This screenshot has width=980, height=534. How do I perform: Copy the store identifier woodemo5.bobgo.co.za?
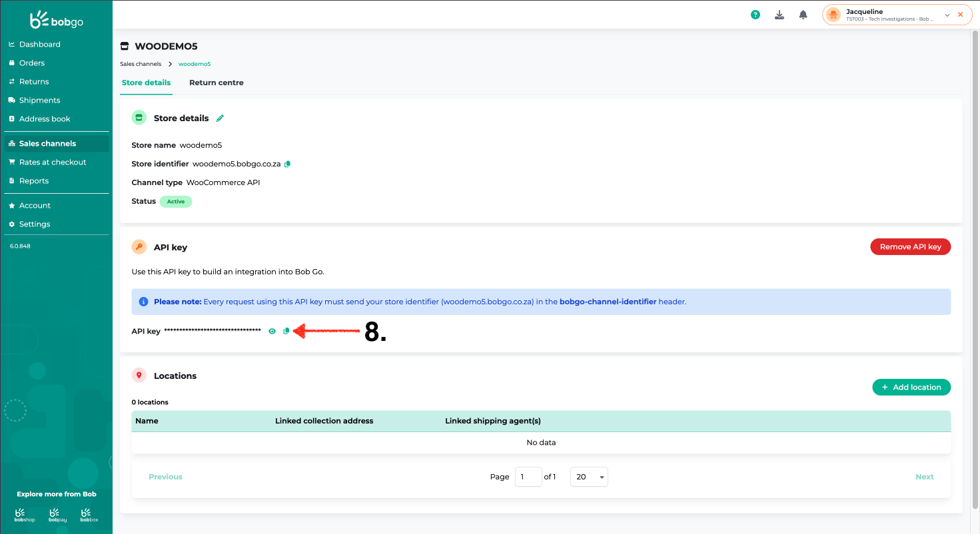[287, 164]
